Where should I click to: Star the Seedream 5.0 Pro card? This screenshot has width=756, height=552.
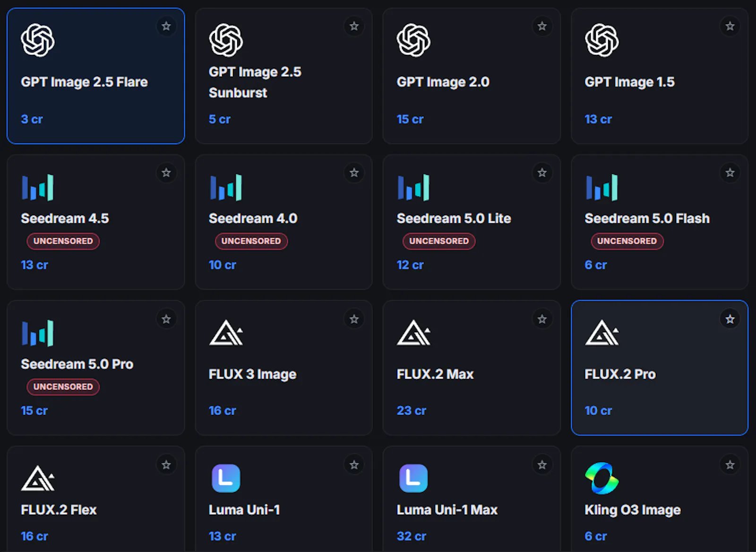[166, 319]
